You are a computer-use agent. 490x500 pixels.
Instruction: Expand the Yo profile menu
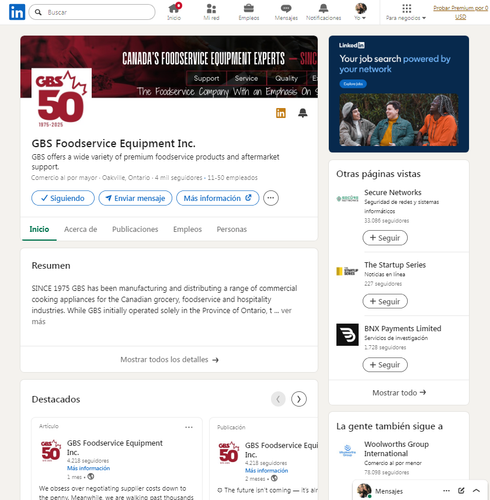(360, 12)
